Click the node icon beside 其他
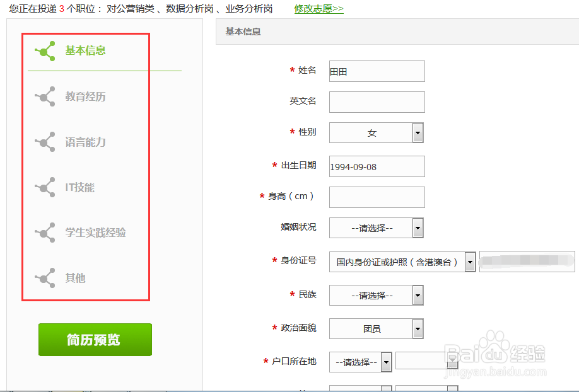Image resolution: width=579 pixels, height=392 pixels. (45, 278)
